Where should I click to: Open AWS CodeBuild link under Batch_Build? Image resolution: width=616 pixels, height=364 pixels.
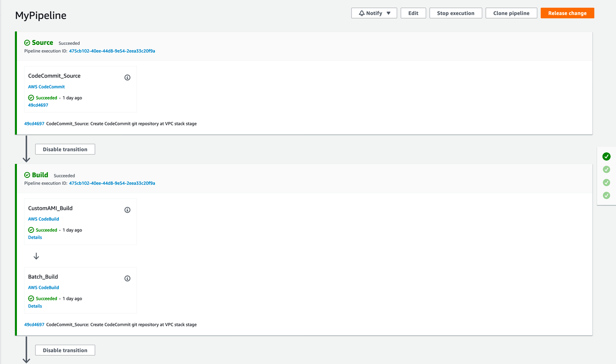(x=43, y=287)
